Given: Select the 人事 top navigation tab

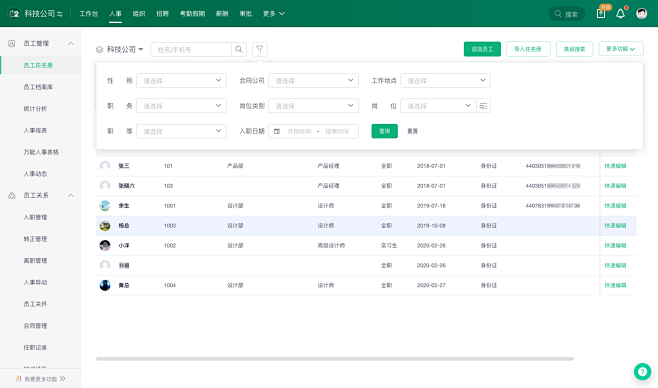Looking at the screenshot, I should click(115, 14).
